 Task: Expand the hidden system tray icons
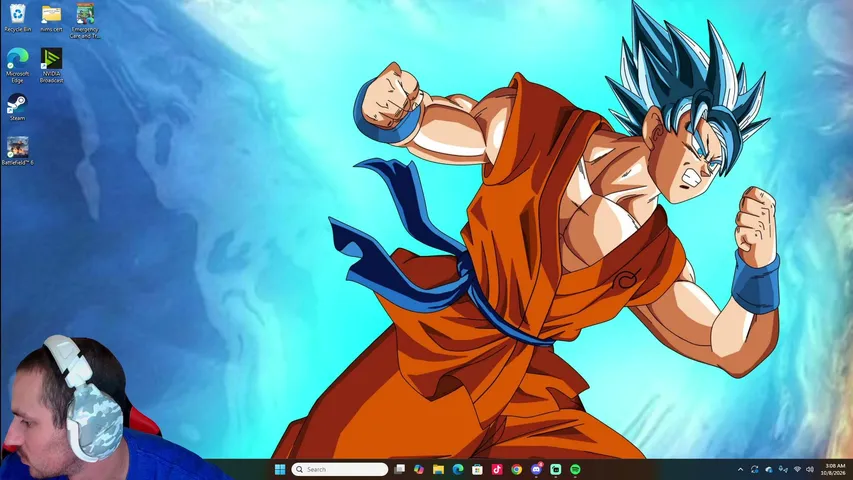[x=740, y=469]
